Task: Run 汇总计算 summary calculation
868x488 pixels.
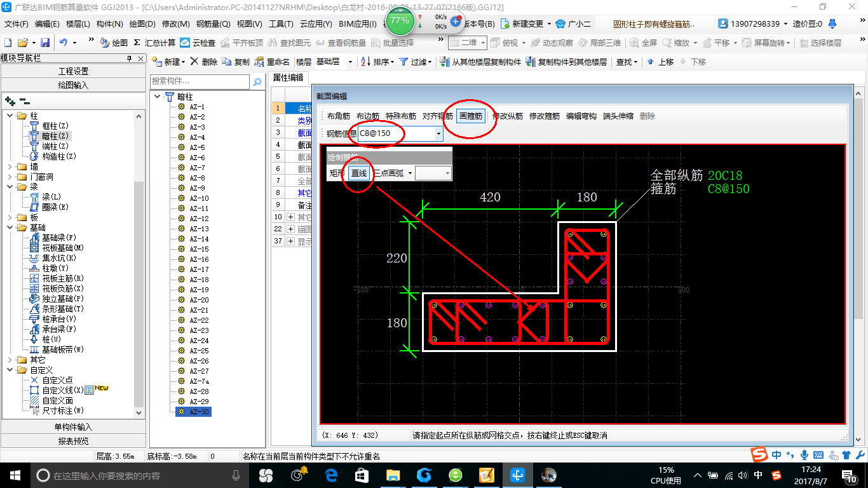Action: point(154,43)
